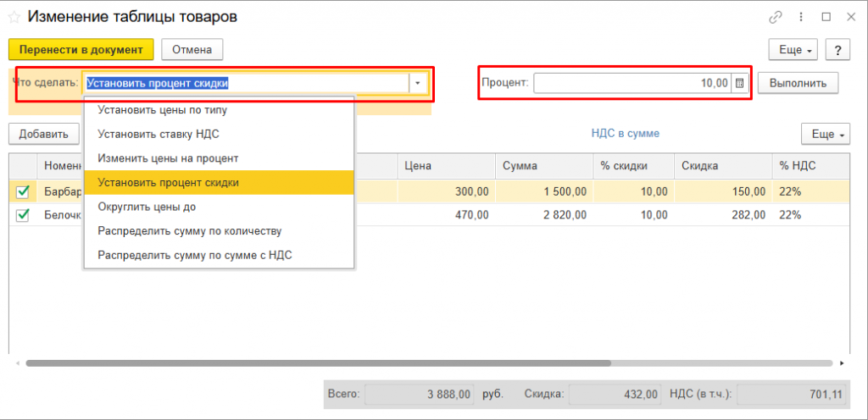The image size is (868, 420).
Task: Choose Округлить цены до
Action: [219, 207]
